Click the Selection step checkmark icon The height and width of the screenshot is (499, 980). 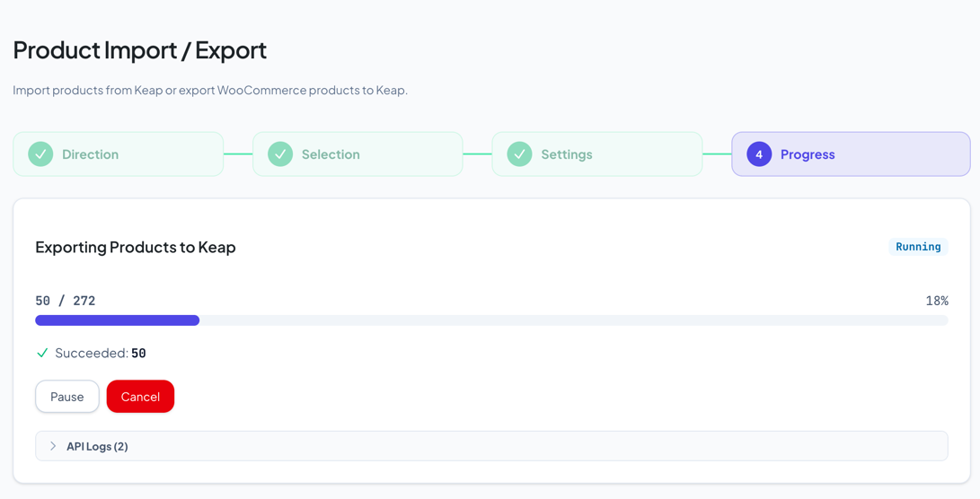pos(280,154)
